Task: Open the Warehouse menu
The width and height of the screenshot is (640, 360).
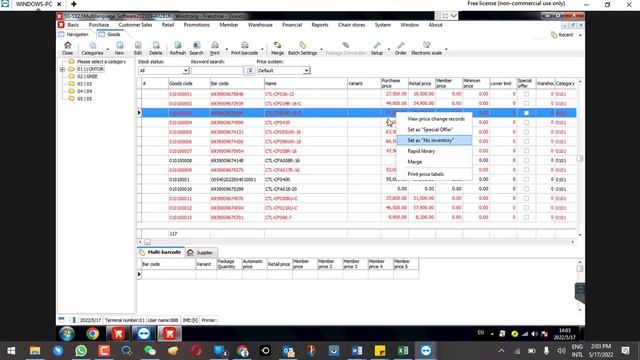Action: point(260,25)
